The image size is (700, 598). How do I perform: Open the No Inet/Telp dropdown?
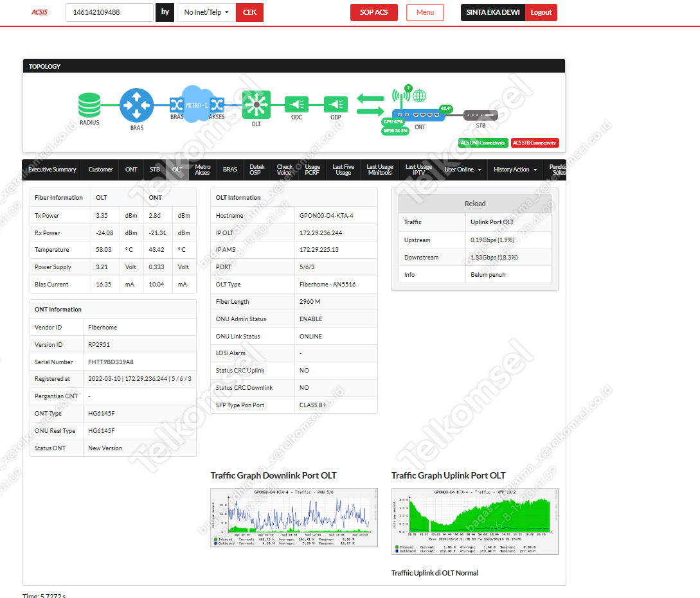[x=206, y=12]
